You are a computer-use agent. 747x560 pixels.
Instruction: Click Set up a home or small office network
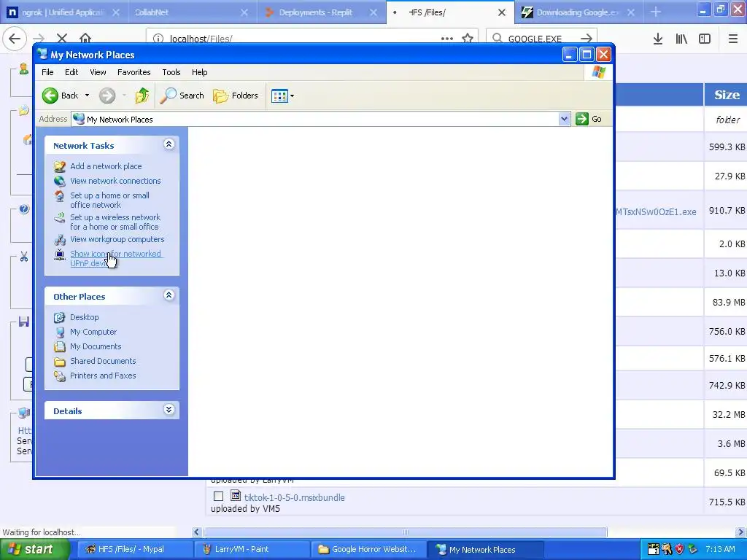[x=109, y=200]
